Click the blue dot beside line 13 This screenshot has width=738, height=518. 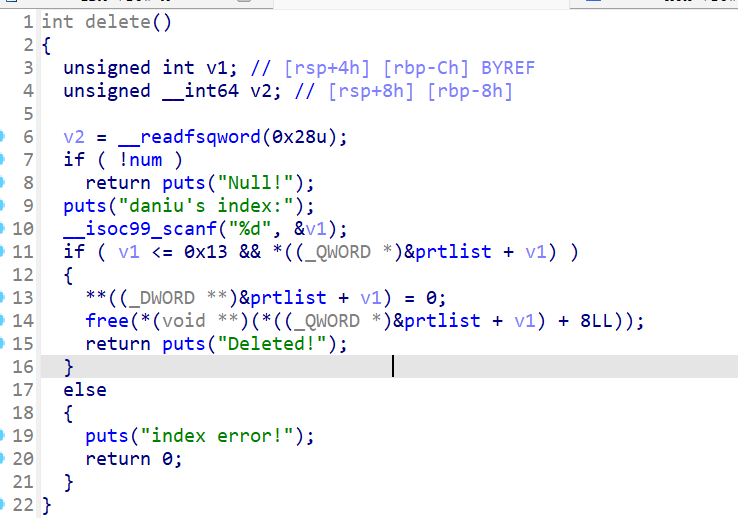click(x=3, y=297)
